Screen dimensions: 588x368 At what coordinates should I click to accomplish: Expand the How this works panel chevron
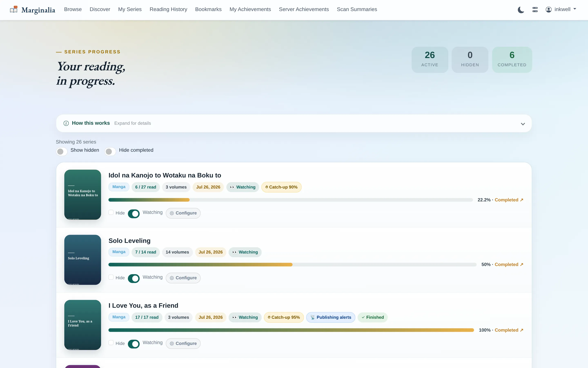coord(523,124)
